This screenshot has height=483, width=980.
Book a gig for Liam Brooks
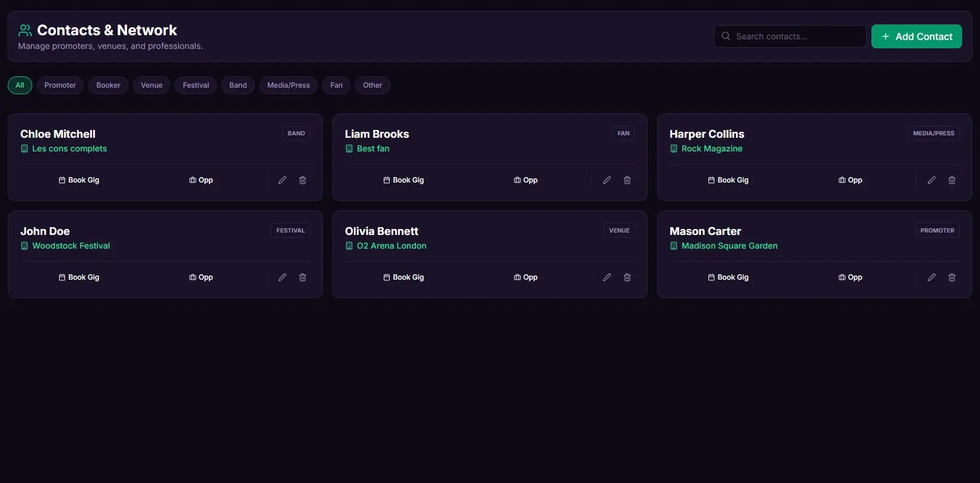[403, 180]
